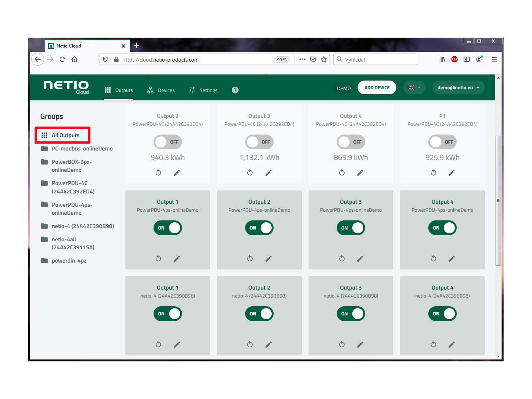
Task: Edit Output 3 of PowerPDU-4ps-onlineDemo
Action: [360, 259]
